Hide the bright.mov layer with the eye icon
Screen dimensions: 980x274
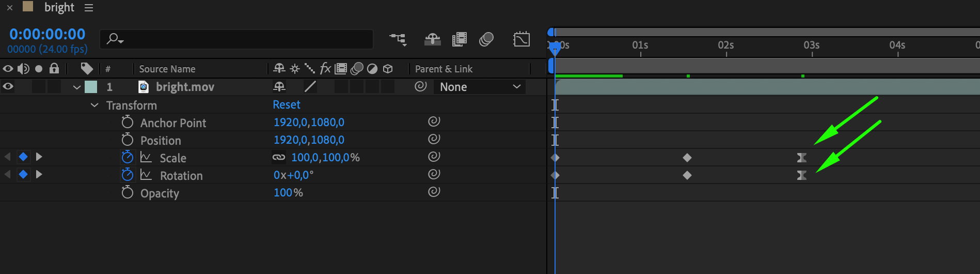click(8, 87)
